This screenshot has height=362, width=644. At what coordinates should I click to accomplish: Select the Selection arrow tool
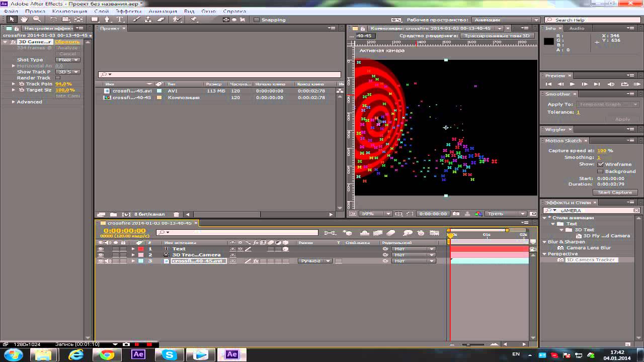[x=12, y=20]
